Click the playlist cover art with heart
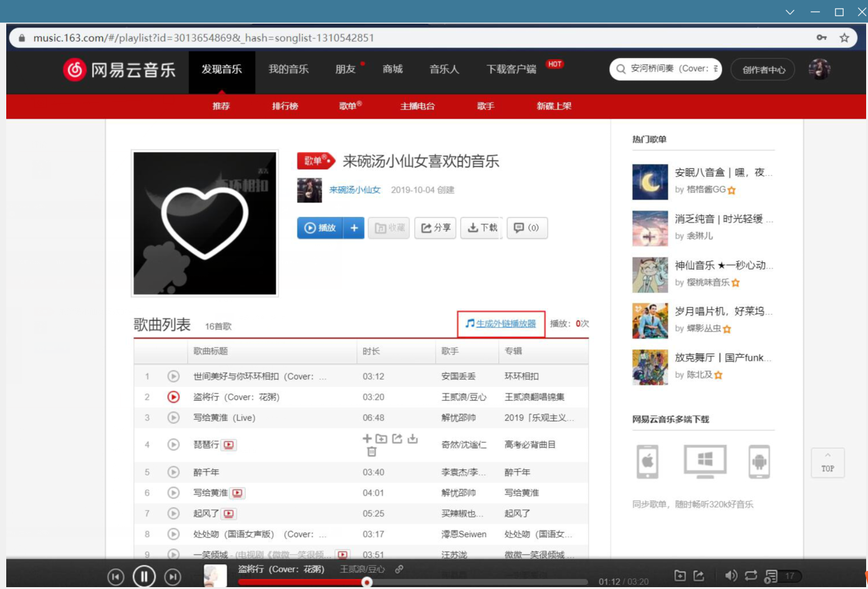This screenshot has width=868, height=589. point(205,223)
